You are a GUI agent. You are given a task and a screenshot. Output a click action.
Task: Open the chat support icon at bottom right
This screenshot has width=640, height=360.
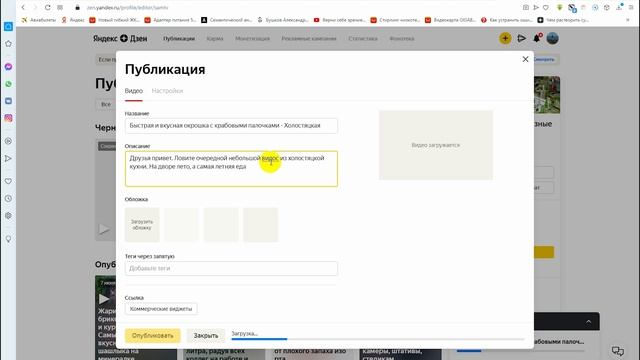[618, 351]
